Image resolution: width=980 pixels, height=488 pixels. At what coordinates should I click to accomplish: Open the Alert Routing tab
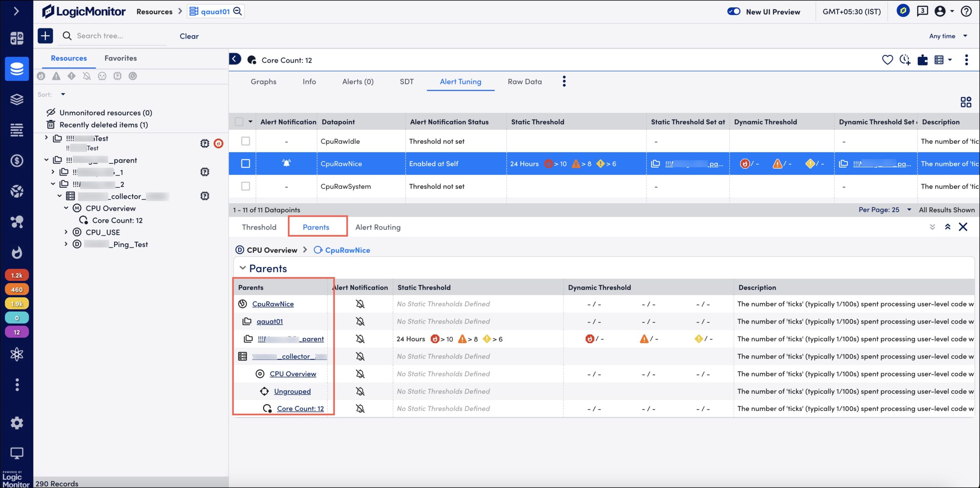tap(378, 227)
